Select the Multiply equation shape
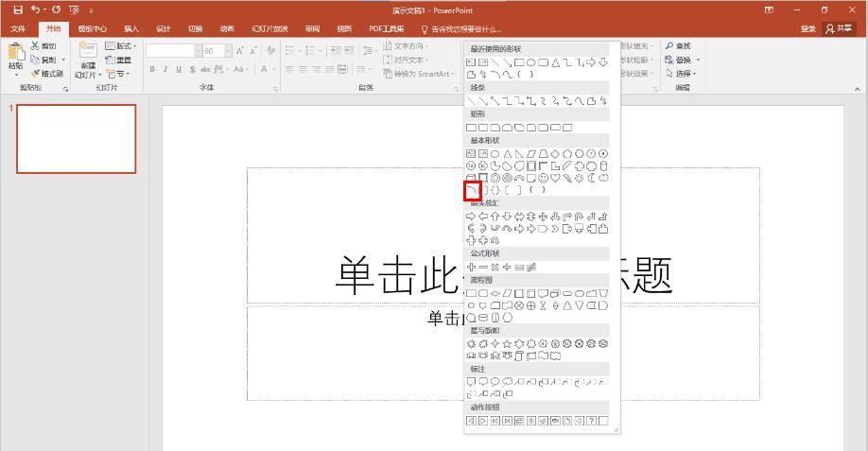The image size is (868, 451). (x=495, y=268)
